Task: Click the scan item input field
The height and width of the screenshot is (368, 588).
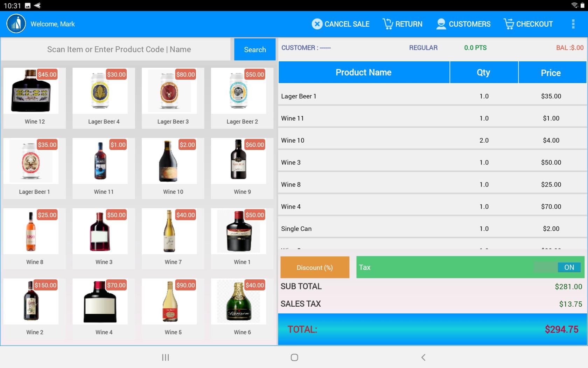Action: (119, 49)
